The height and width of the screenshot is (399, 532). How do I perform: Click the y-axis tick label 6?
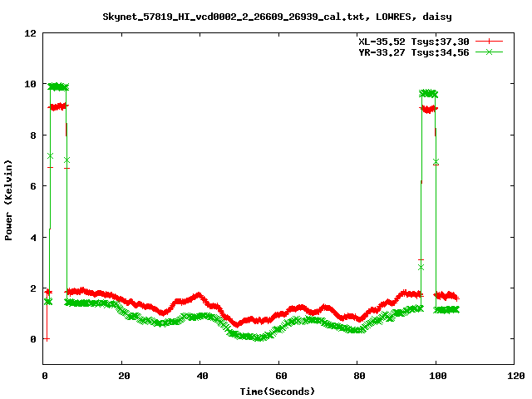click(33, 186)
